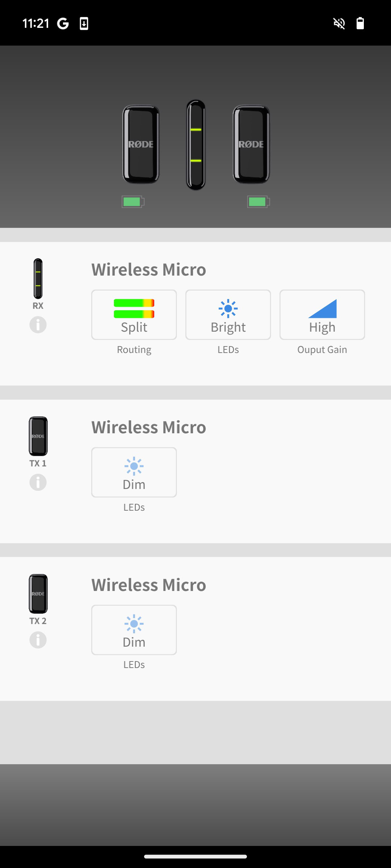
Task: Open TX 2 transmitter info icon
Action: (38, 640)
